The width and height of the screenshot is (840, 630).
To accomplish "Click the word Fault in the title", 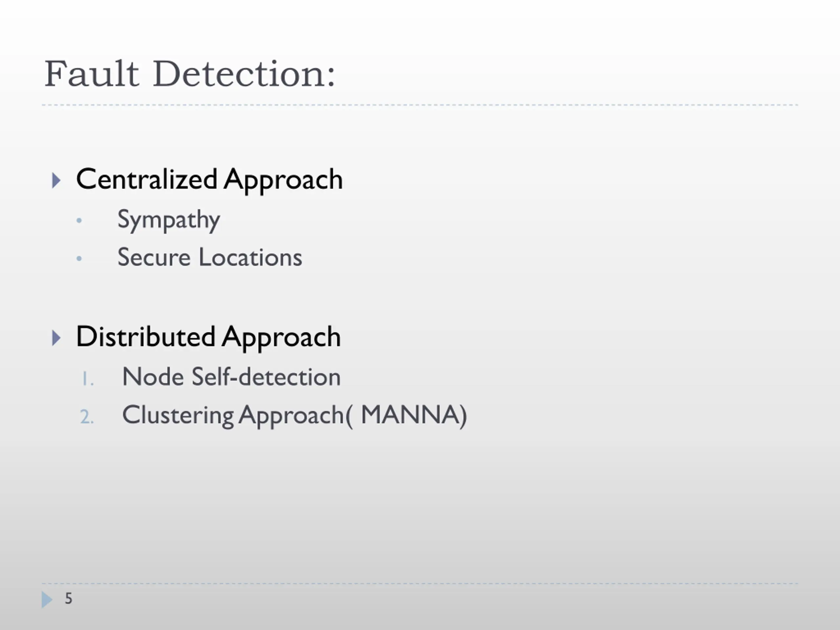I will tap(92, 74).
